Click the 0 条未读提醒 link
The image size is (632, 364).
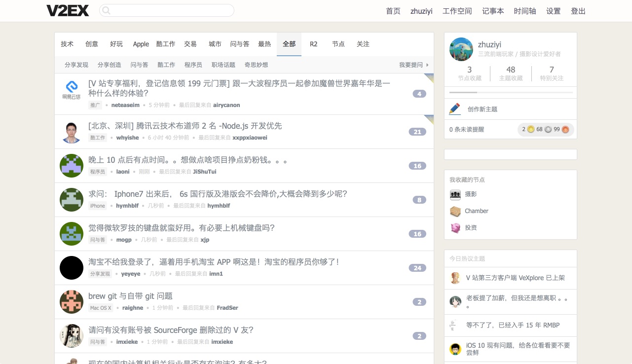467,129
